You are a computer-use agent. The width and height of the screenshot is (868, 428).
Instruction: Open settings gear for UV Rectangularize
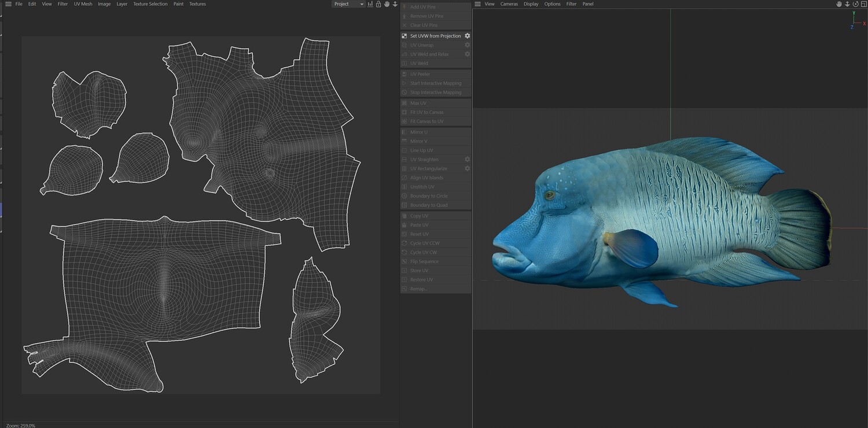[468, 169]
